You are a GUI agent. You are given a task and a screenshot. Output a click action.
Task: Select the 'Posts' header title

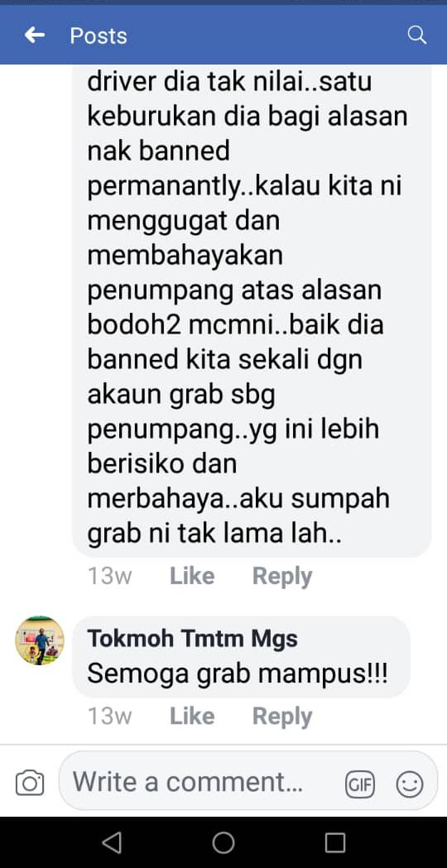pos(98,36)
